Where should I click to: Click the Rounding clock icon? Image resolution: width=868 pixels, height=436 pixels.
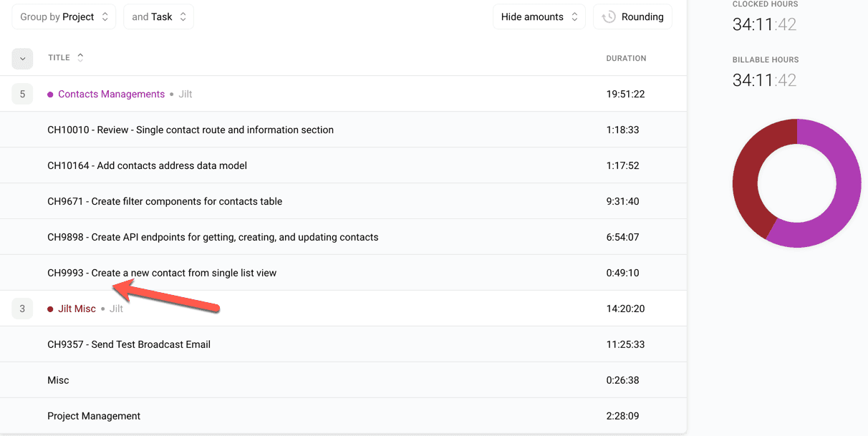[x=609, y=17]
